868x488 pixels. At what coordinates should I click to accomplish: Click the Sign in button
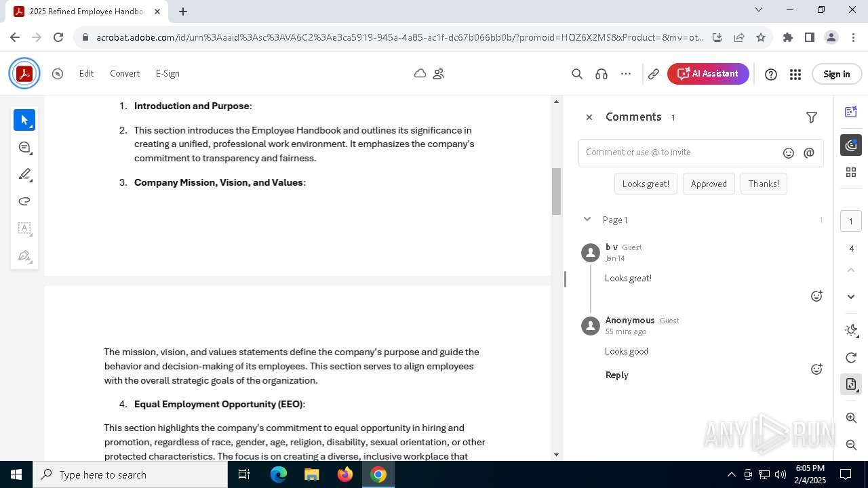point(836,75)
